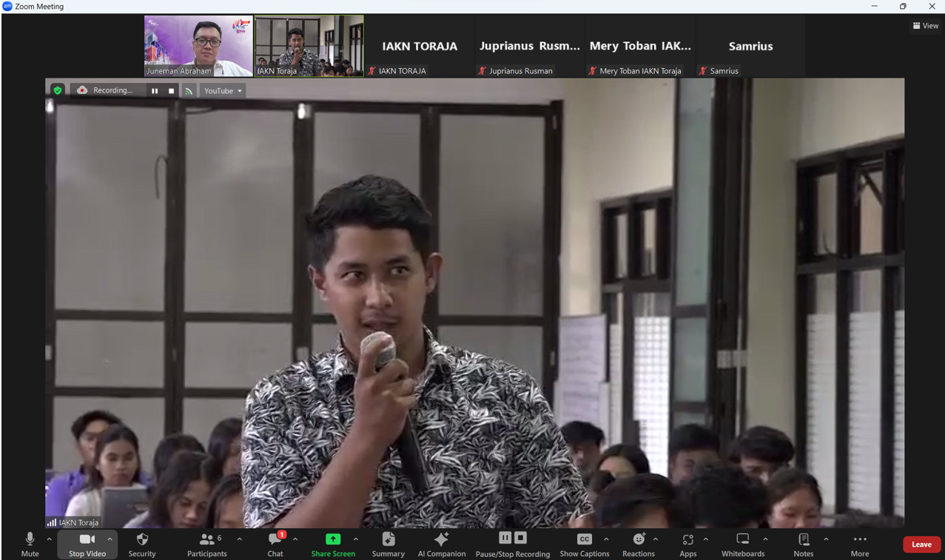This screenshot has width=945, height=560.
Task: Select Juneman Abraham's video thumbnail
Action: click(198, 46)
